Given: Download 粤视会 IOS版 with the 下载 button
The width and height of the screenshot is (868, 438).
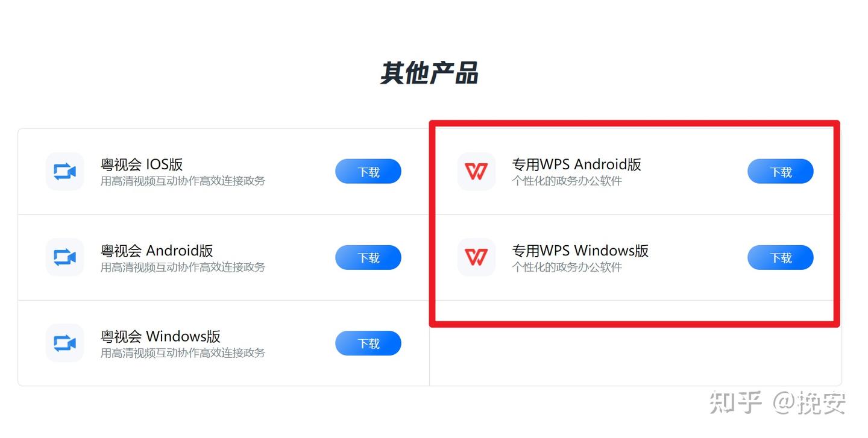Looking at the screenshot, I should tap(368, 172).
